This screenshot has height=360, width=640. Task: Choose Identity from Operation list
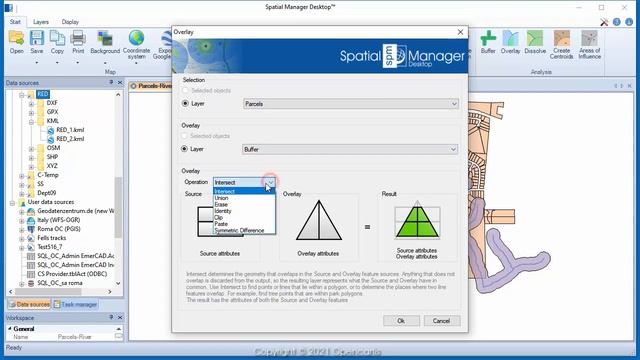(x=244, y=211)
